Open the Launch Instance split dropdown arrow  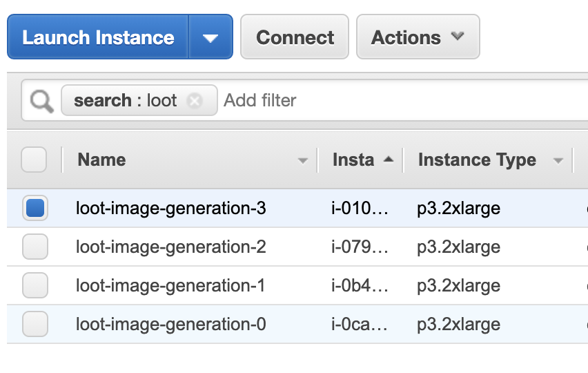coord(211,37)
